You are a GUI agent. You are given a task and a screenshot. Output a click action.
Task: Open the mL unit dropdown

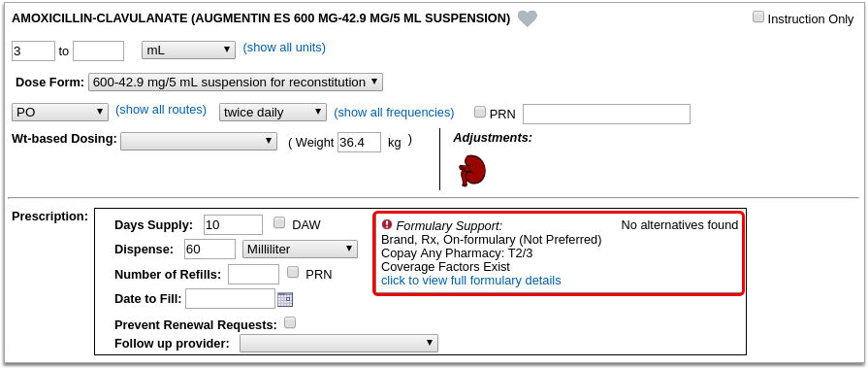pyautogui.click(x=189, y=50)
